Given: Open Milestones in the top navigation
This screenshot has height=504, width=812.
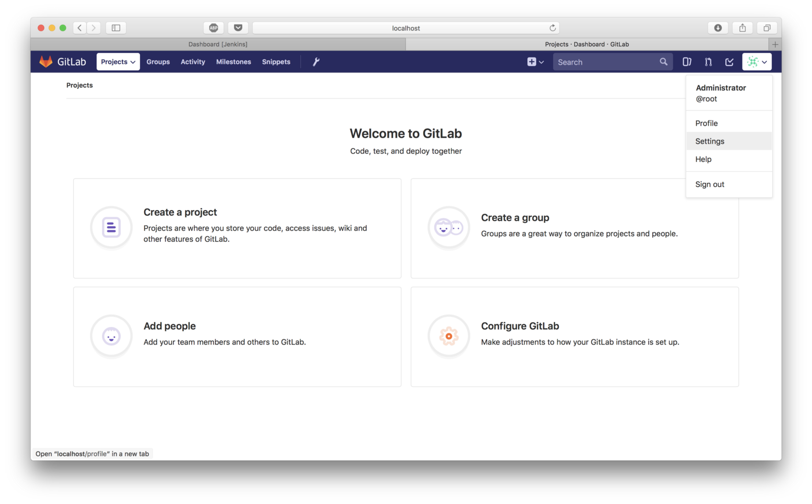Looking at the screenshot, I should (x=233, y=62).
